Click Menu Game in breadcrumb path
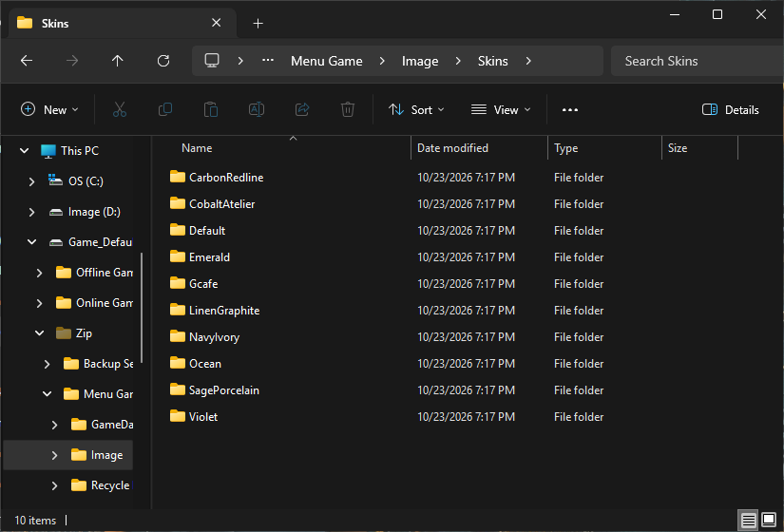This screenshot has height=532, width=784. click(x=327, y=61)
